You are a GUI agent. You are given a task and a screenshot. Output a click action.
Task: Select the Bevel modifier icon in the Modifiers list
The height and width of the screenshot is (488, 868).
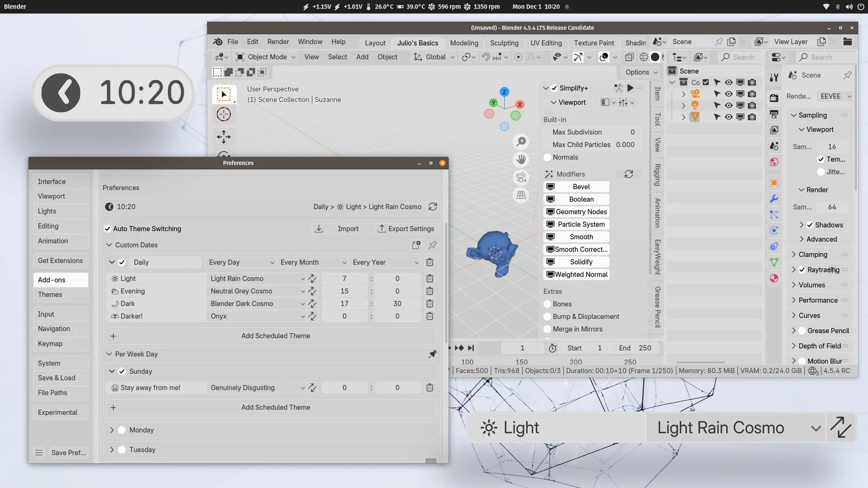551,186
